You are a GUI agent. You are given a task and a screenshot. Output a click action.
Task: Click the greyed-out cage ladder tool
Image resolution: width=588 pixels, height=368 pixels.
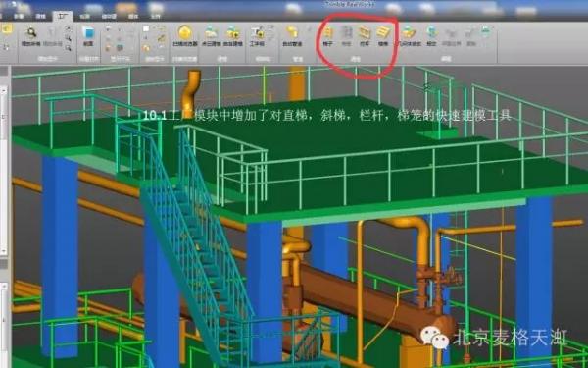(346, 36)
